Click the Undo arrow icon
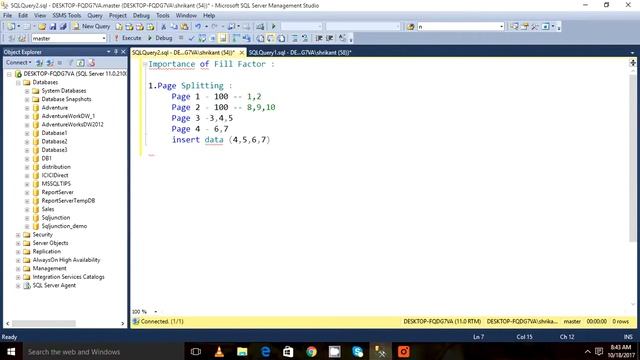 pyautogui.click(x=198, y=27)
